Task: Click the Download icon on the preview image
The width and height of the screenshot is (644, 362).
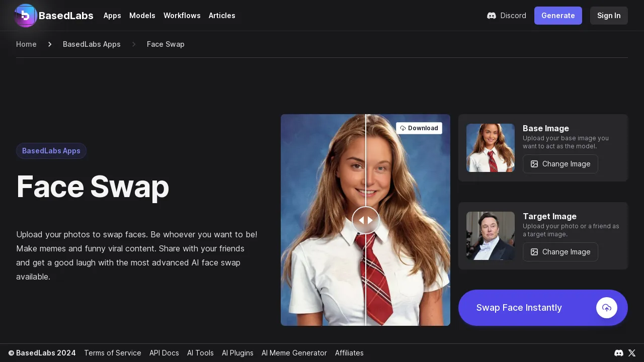Action: [x=403, y=128]
